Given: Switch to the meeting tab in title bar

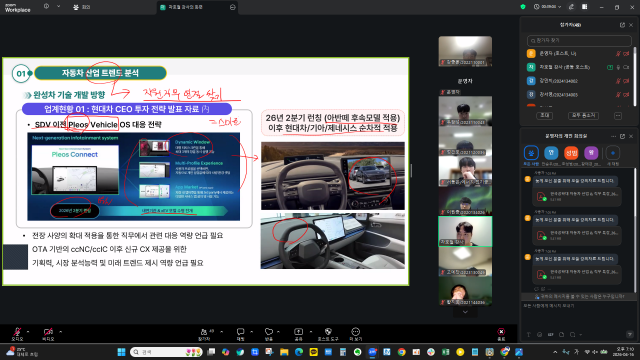Looking at the screenshot, I should [x=196, y=7].
